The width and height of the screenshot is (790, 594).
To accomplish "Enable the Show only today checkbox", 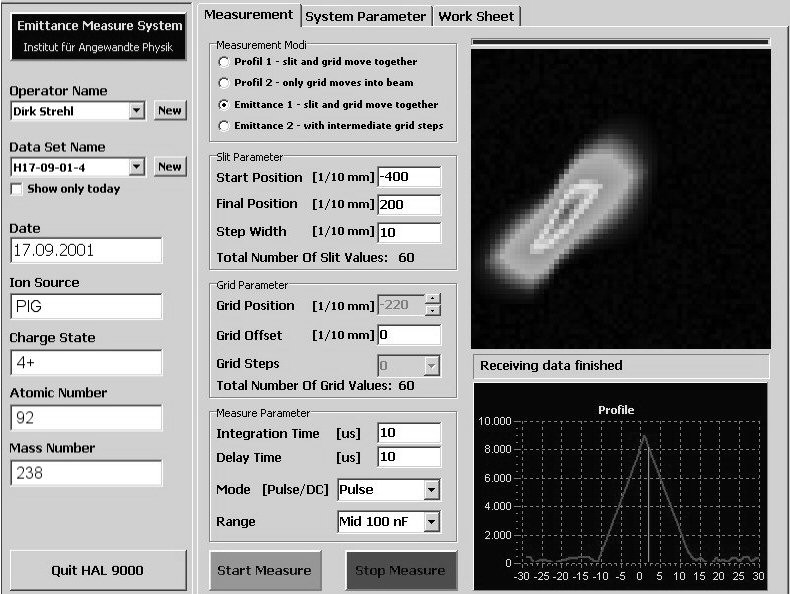I will tap(17, 189).
